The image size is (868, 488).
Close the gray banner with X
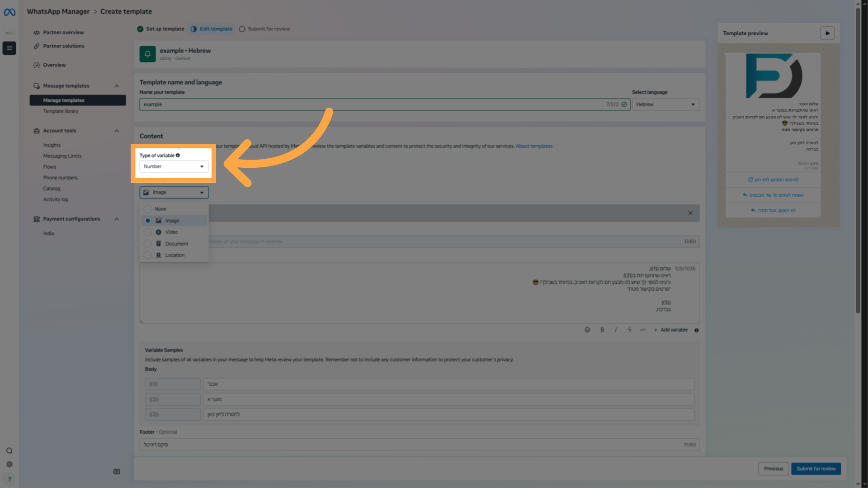click(x=690, y=213)
